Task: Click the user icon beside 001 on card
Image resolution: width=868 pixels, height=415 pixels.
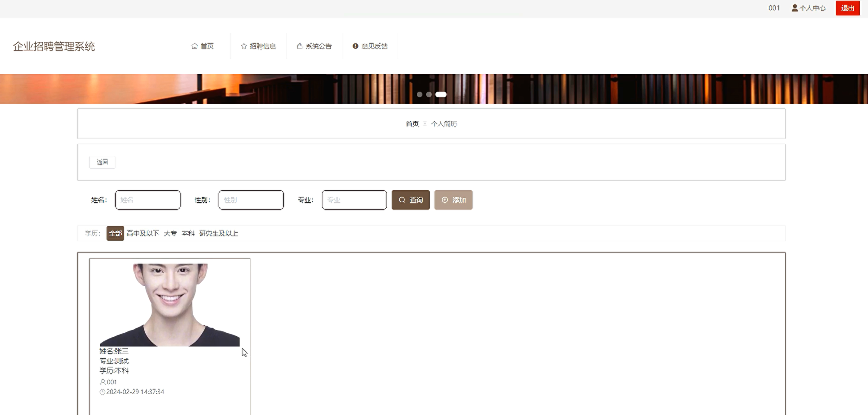Action: tap(103, 382)
